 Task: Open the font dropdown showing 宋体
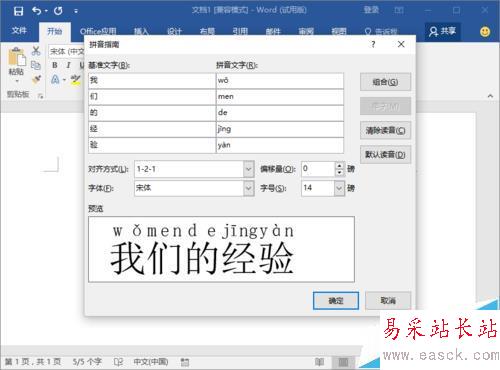[x=249, y=188]
